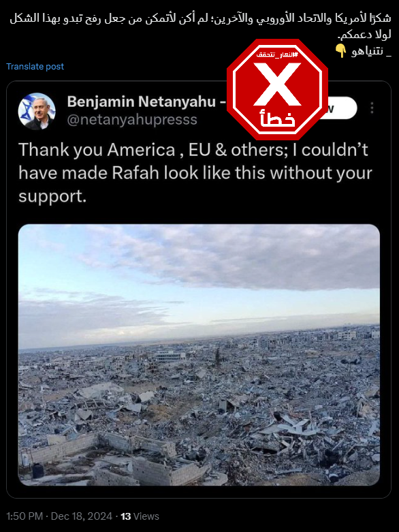This screenshot has height=532, width=399.
Task: Select the Dec 18, 2024 date
Action: coord(81,516)
